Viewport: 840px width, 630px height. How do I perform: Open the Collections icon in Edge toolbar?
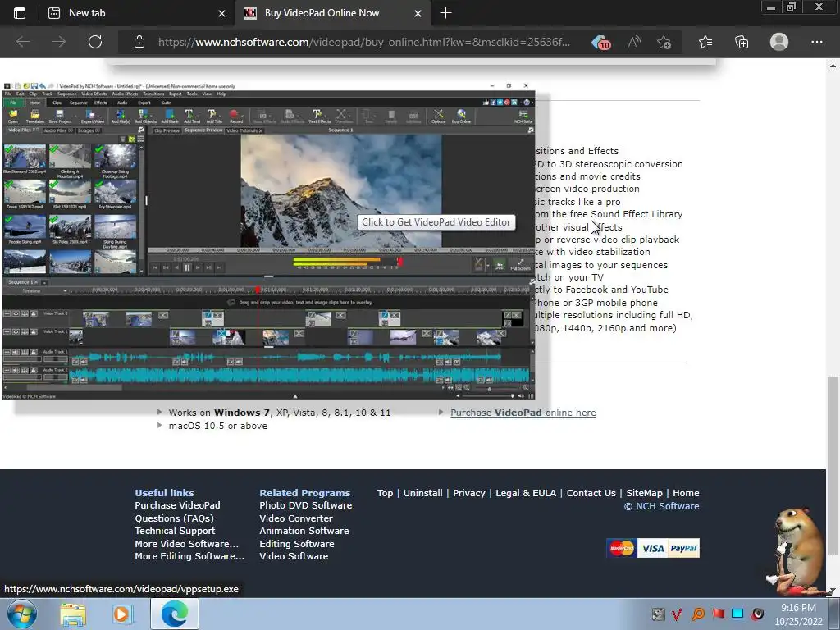pos(742,42)
